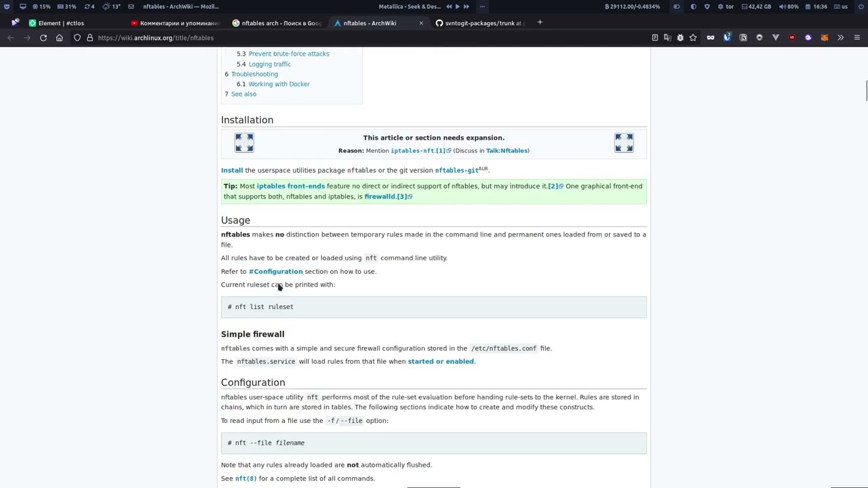The width and height of the screenshot is (868, 488).
Task: Open the nftables-git AUR package link
Action: click(456, 170)
